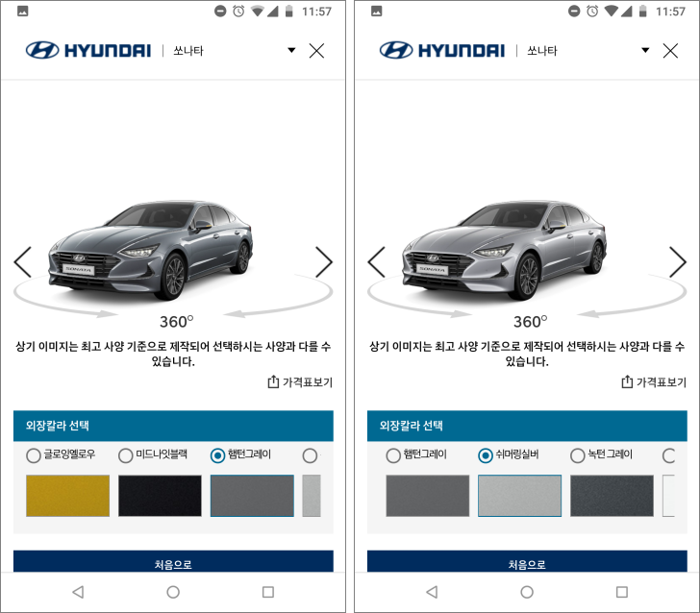Tap Android home button in the left screen
The image size is (700, 613).
[173, 592]
